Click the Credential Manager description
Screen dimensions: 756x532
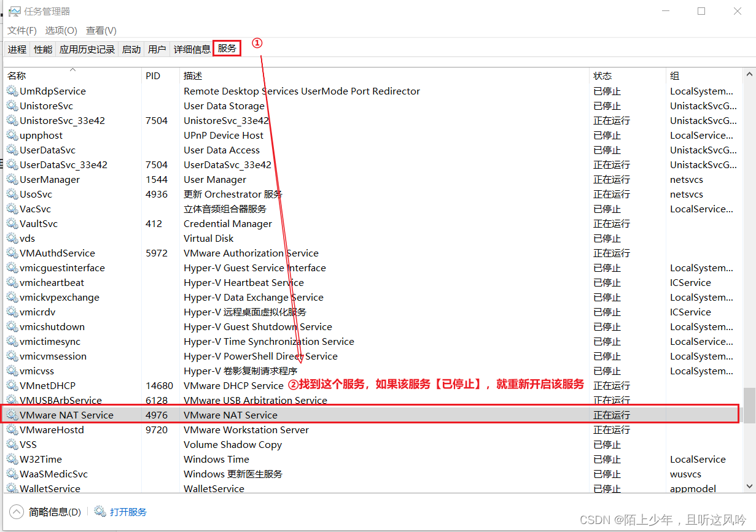click(x=228, y=223)
